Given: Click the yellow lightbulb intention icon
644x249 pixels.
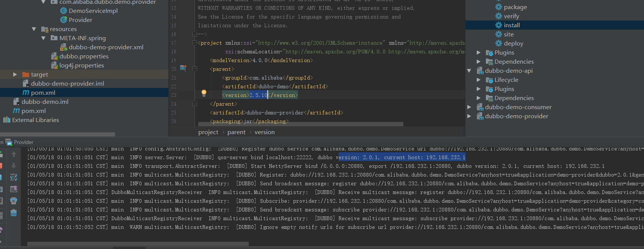Looking at the screenshot, I should pos(204,92).
